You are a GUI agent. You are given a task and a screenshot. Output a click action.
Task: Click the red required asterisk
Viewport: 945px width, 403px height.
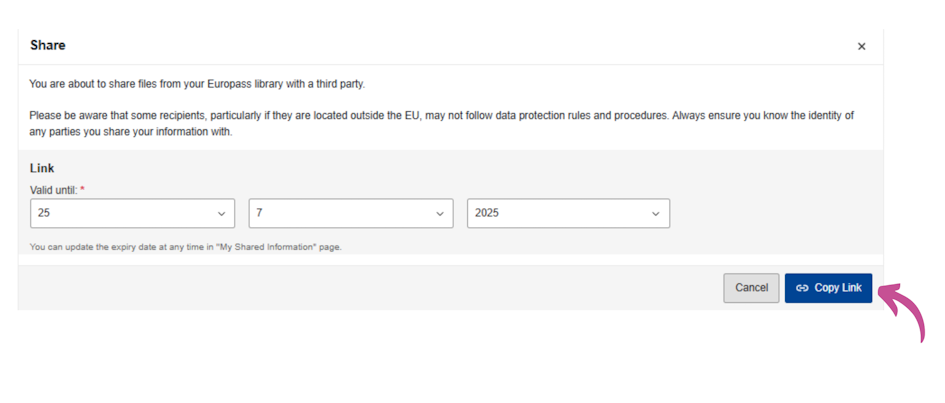coord(83,189)
